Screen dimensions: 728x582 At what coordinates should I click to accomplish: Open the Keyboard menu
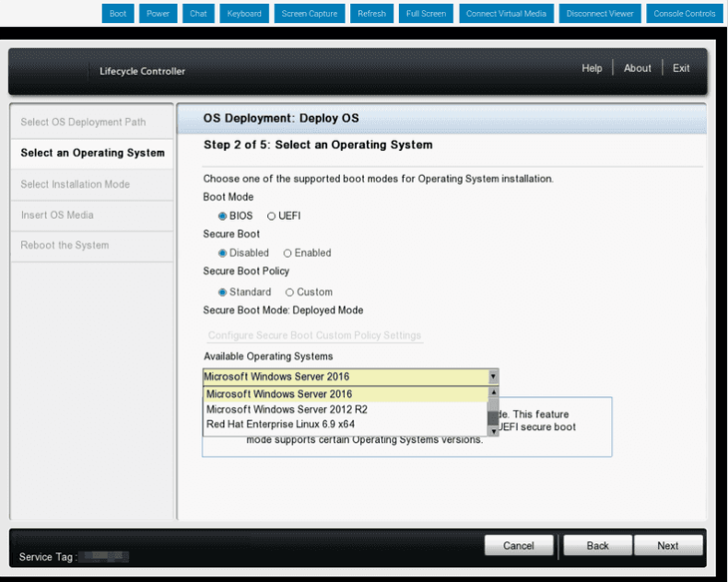pos(244,14)
